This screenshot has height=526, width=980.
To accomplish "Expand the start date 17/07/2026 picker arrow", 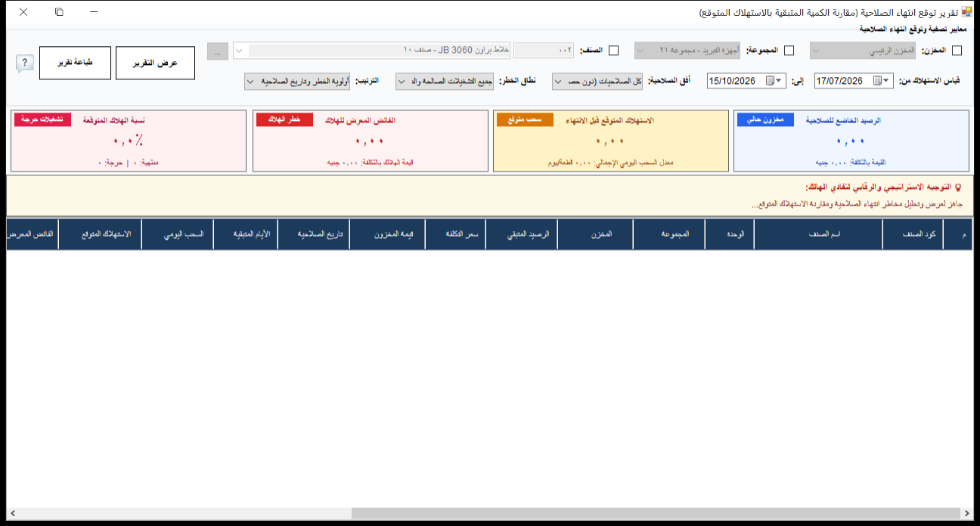I will [886, 81].
